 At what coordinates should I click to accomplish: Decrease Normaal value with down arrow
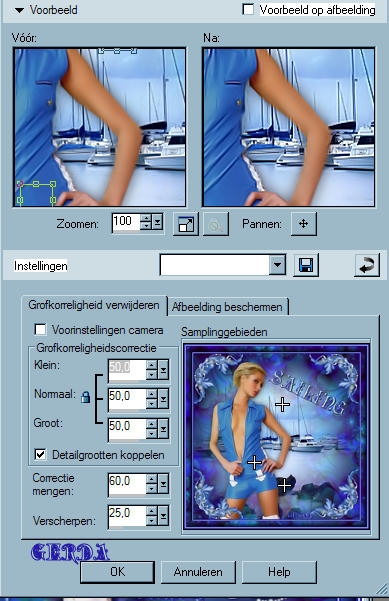(152, 403)
